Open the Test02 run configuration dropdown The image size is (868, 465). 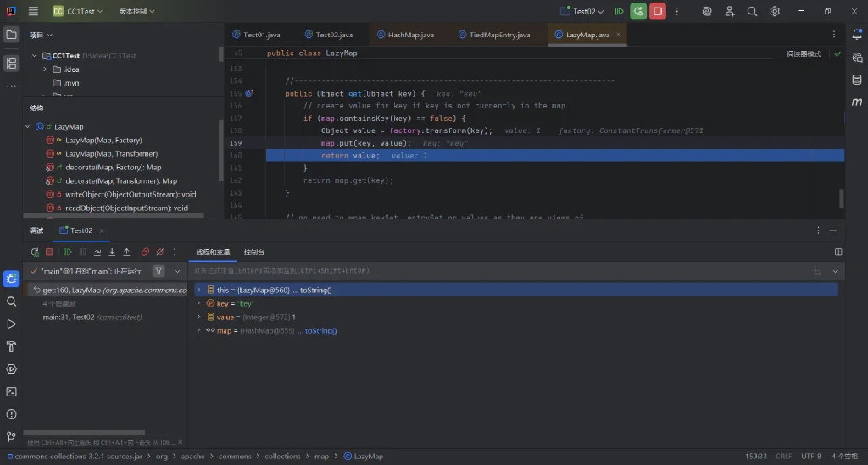581,11
